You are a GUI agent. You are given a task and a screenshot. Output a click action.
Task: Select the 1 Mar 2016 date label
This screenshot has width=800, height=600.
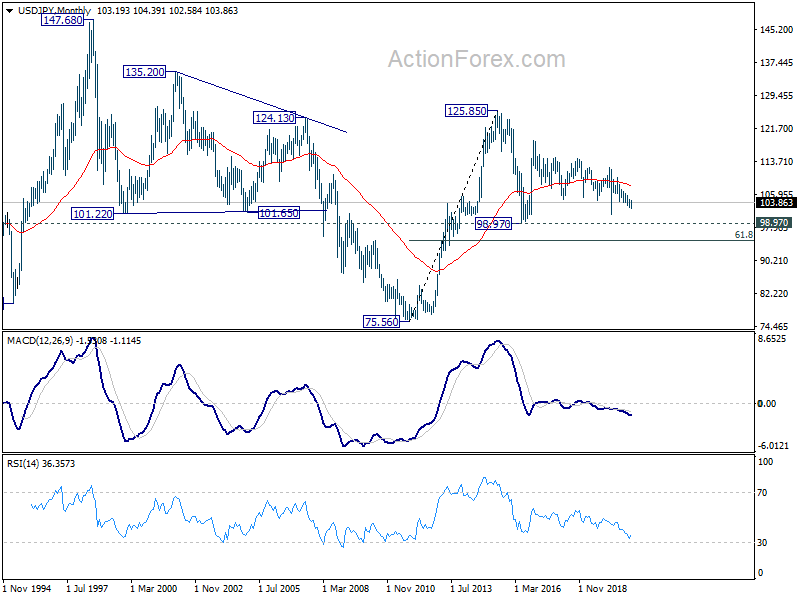pos(537,588)
